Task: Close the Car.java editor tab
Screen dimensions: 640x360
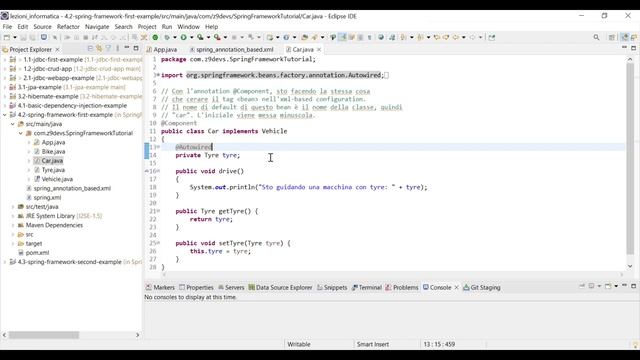Action: (x=319, y=49)
